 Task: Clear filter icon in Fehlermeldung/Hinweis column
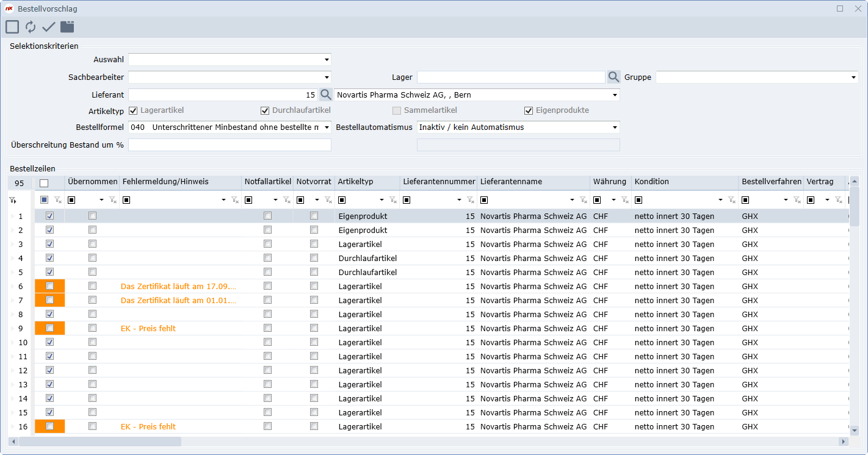(235, 200)
